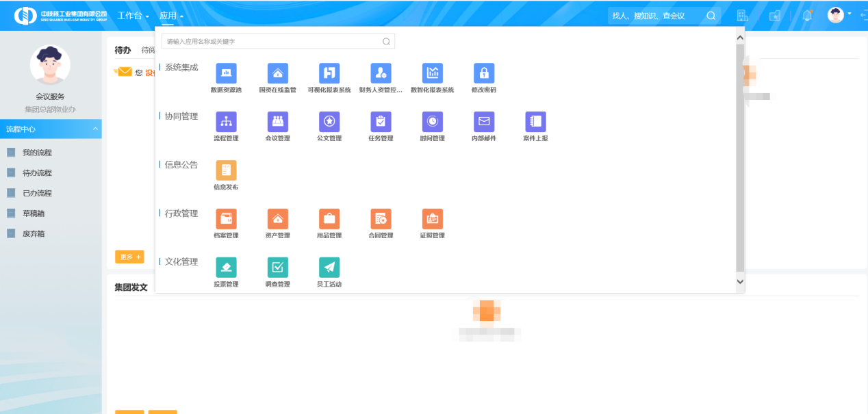Open the 会议管理 app

[x=277, y=122]
